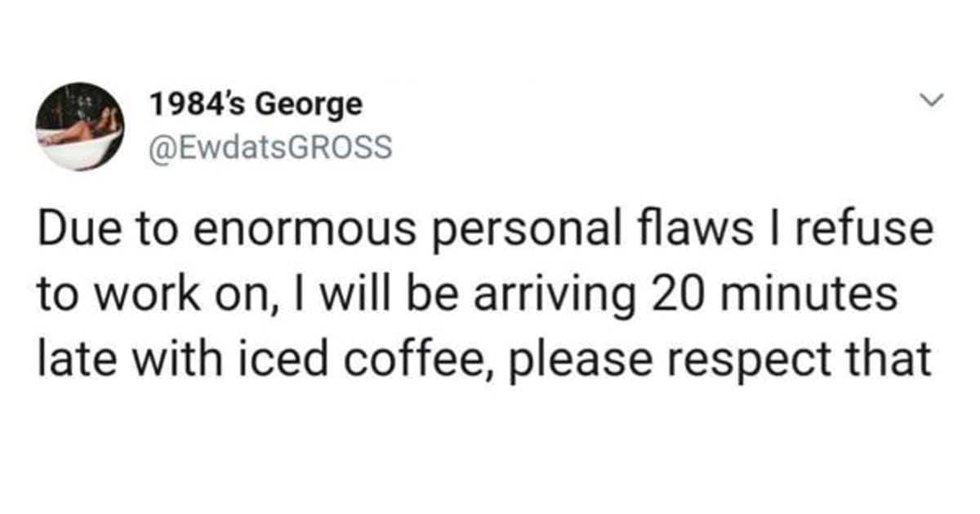Open the 1984's George display name

[255, 104]
